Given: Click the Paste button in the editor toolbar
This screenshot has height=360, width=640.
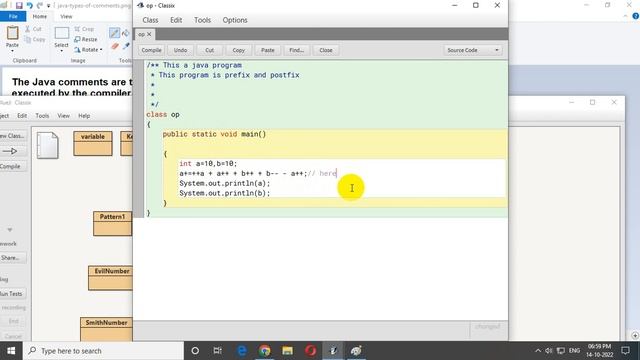Looking at the screenshot, I should pos(268,50).
